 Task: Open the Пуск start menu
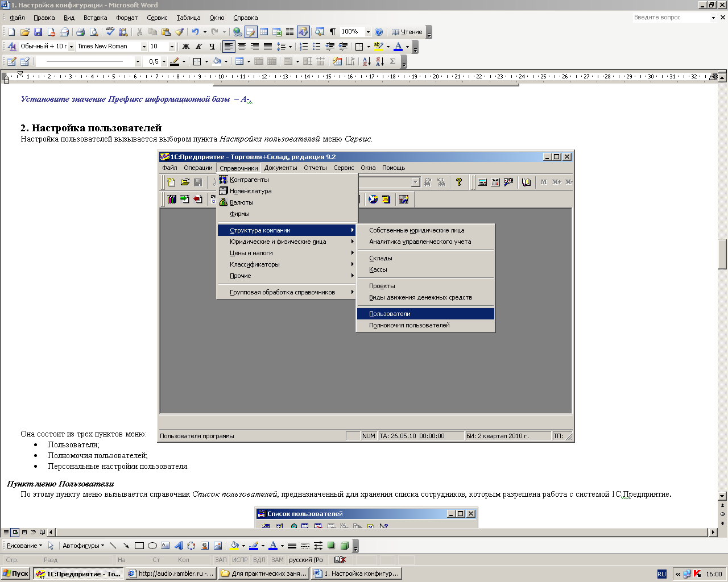click(16, 573)
